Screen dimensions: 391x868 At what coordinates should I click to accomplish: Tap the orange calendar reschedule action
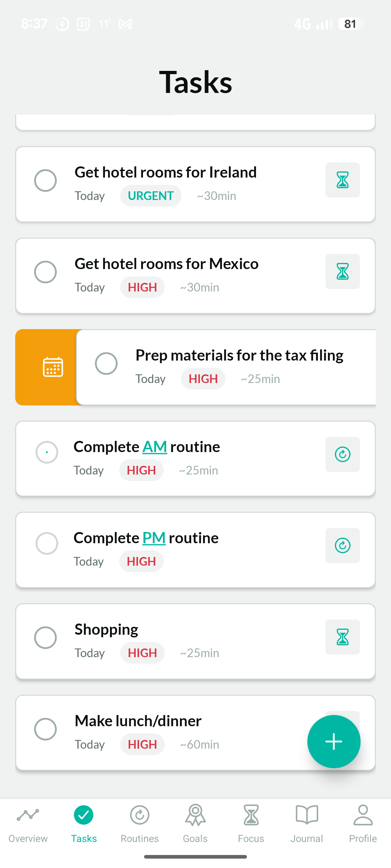click(x=53, y=367)
